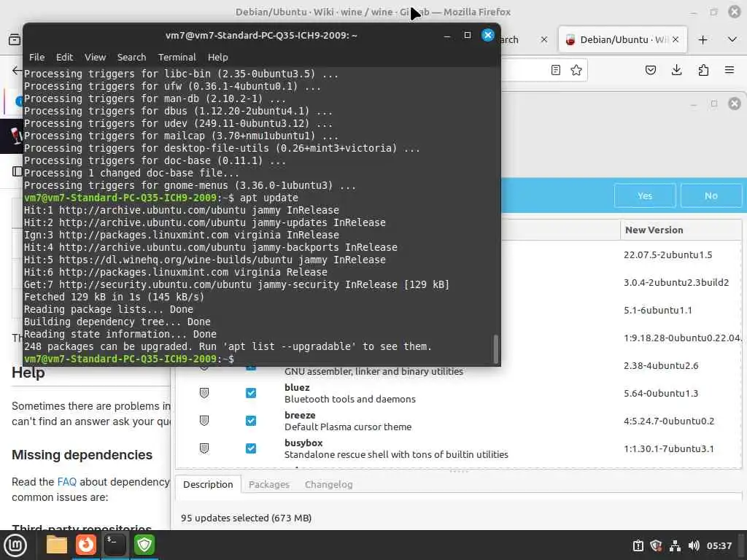Open the Linux Mint start menu
Screen dimensions: 747x560
click(15, 545)
